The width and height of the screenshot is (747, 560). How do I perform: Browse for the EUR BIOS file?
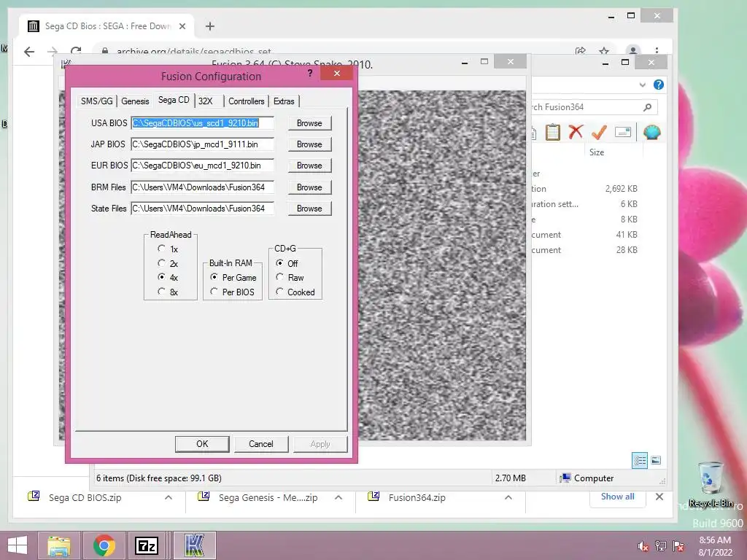tap(309, 166)
